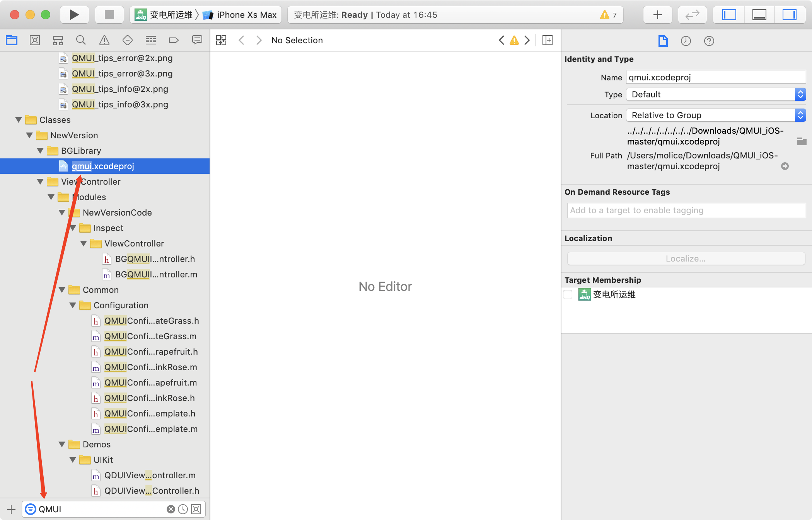Show the Issue navigator warning triangle
Viewport: 812px width, 520px height.
pos(104,40)
